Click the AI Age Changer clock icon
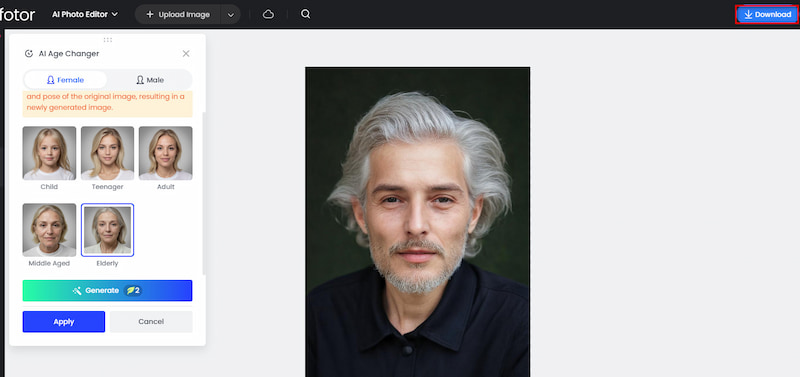The height and width of the screenshot is (377, 800). point(29,54)
